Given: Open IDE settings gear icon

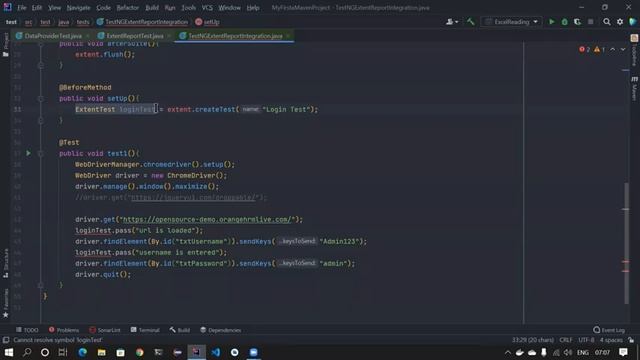Looking at the screenshot, I should tap(620, 22).
